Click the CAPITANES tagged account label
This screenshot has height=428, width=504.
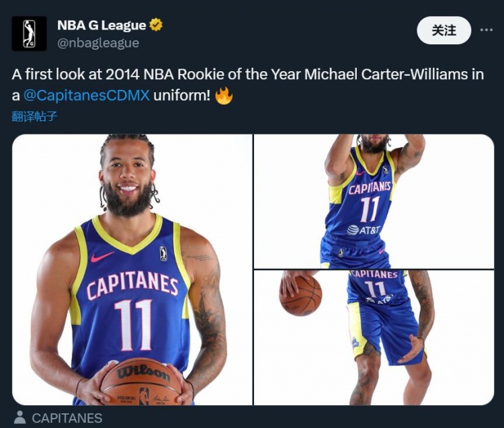[67, 418]
